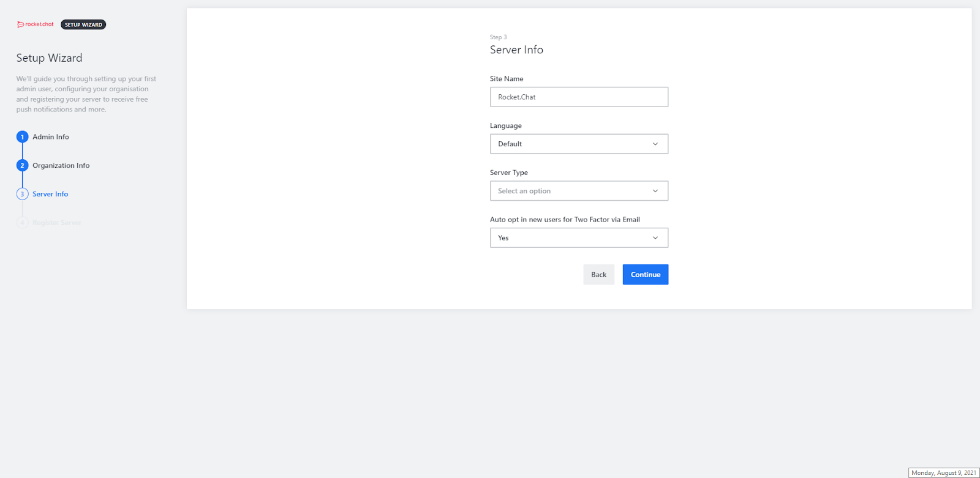Viewport: 980px width, 478px height.
Task: Click Server Type chevron arrow
Action: click(655, 191)
